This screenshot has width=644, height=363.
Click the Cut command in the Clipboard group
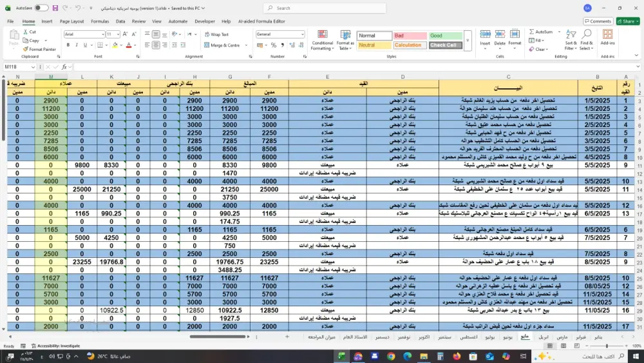(x=30, y=32)
